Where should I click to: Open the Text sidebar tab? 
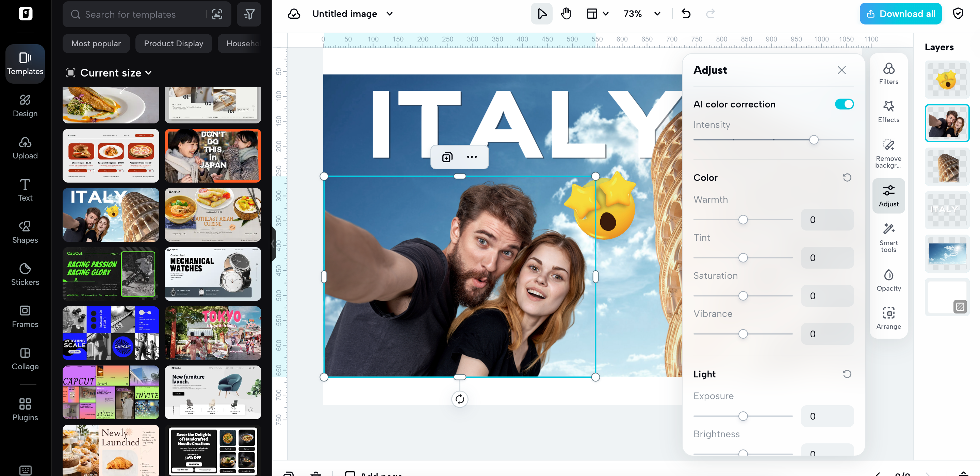25,190
